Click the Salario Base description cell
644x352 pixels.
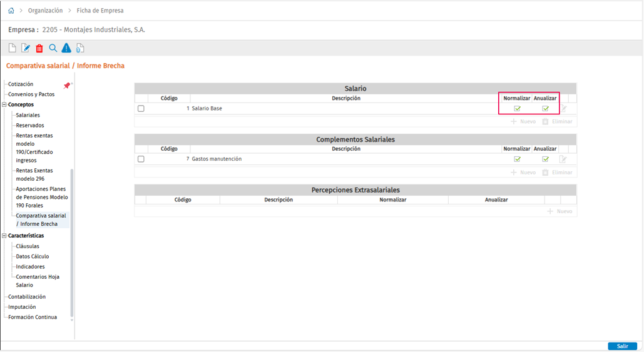[x=346, y=109]
